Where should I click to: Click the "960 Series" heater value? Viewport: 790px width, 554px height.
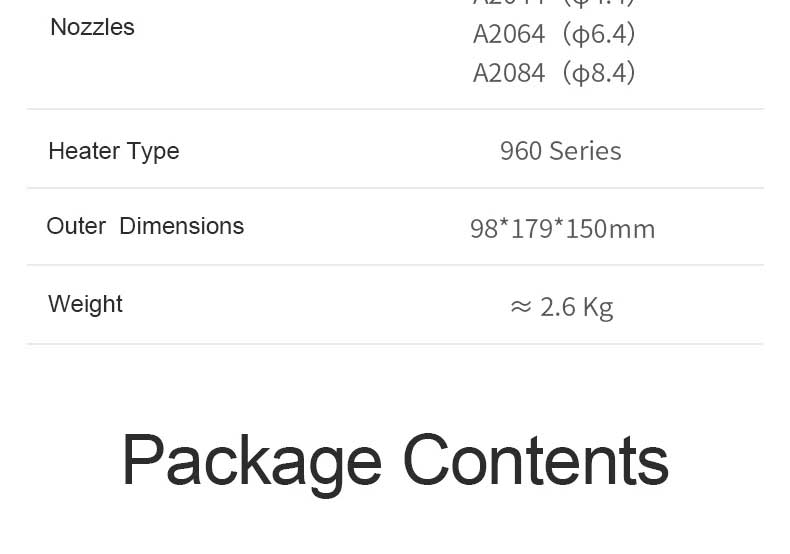click(560, 151)
